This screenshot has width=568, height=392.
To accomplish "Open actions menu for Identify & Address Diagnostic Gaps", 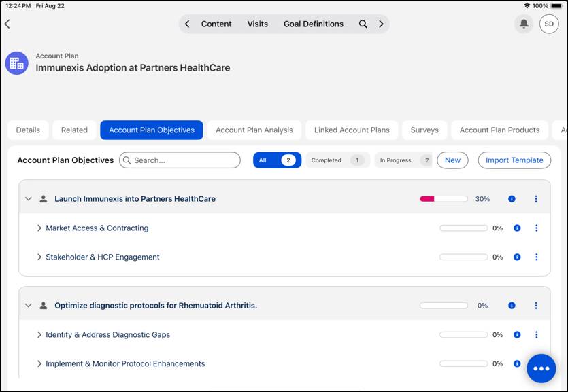I will [x=536, y=334].
